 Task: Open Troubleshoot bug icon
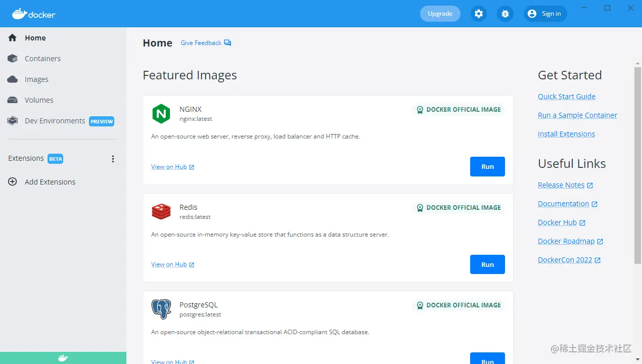(505, 14)
